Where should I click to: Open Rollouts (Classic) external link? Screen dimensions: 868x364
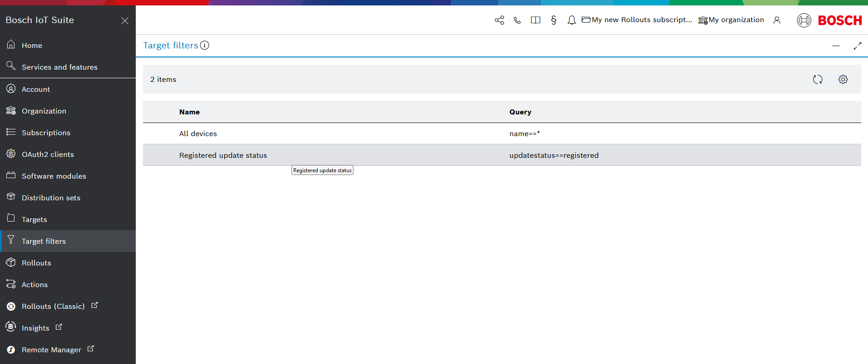point(53,306)
